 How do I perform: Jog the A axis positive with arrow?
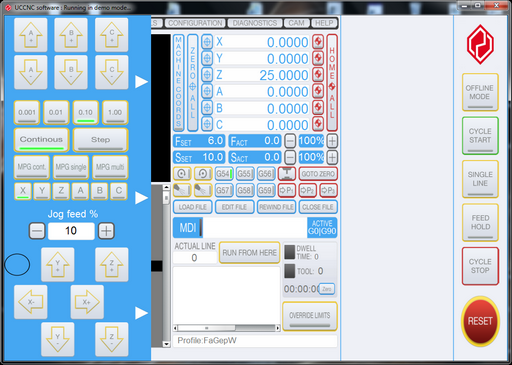point(31,35)
